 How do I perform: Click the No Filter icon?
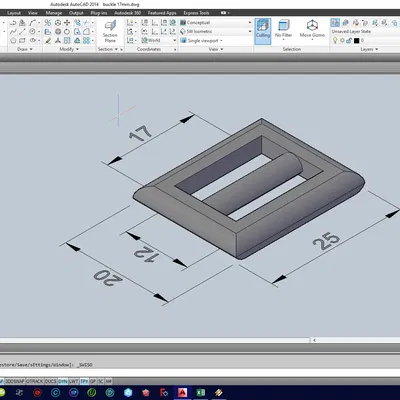[283, 25]
